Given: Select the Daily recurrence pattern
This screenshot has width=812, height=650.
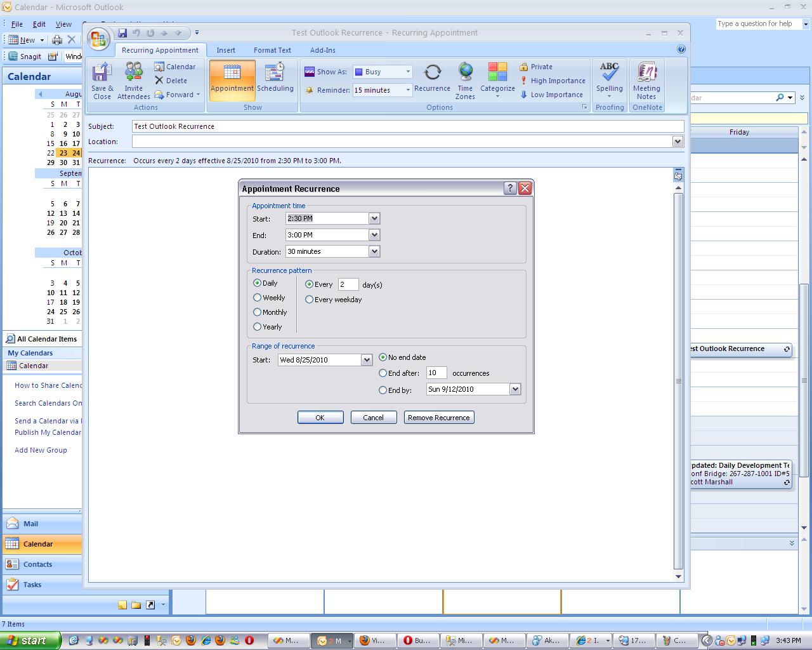Looking at the screenshot, I should 266,283.
